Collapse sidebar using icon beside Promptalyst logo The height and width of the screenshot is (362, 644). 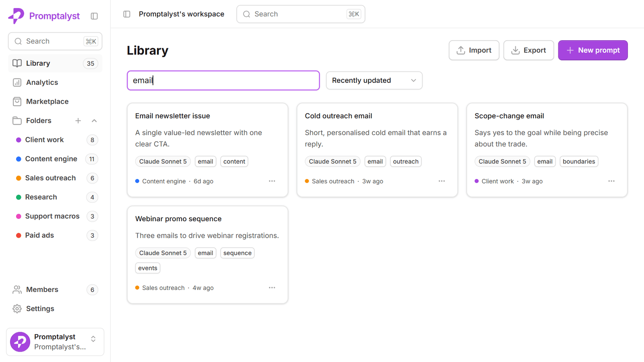94,16
